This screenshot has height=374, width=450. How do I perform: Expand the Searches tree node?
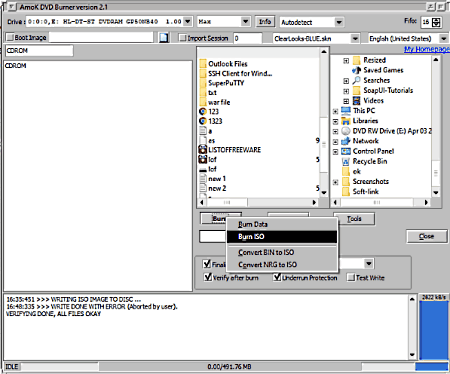(x=346, y=81)
